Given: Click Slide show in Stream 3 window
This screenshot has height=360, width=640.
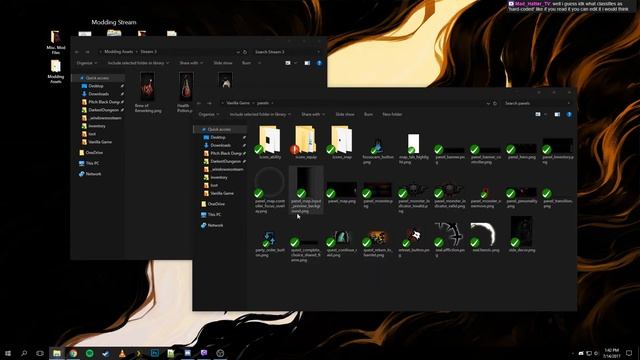Looking at the screenshot, I should click(223, 63).
